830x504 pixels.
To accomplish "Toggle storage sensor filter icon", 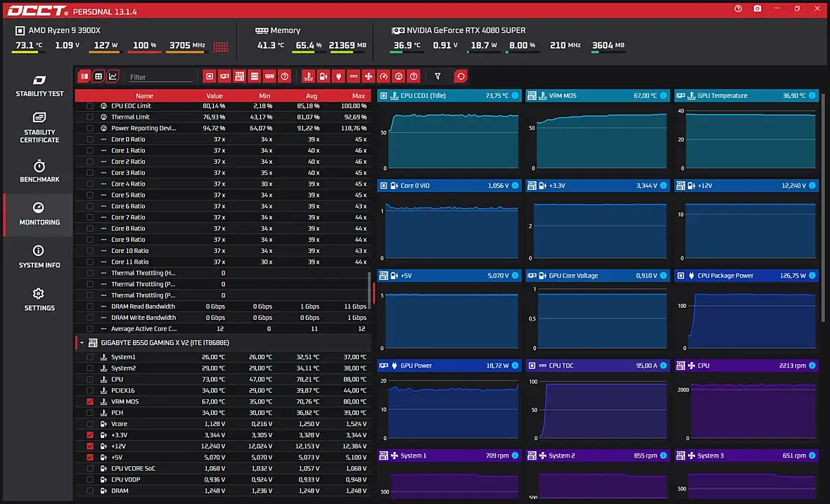I will (255, 76).
